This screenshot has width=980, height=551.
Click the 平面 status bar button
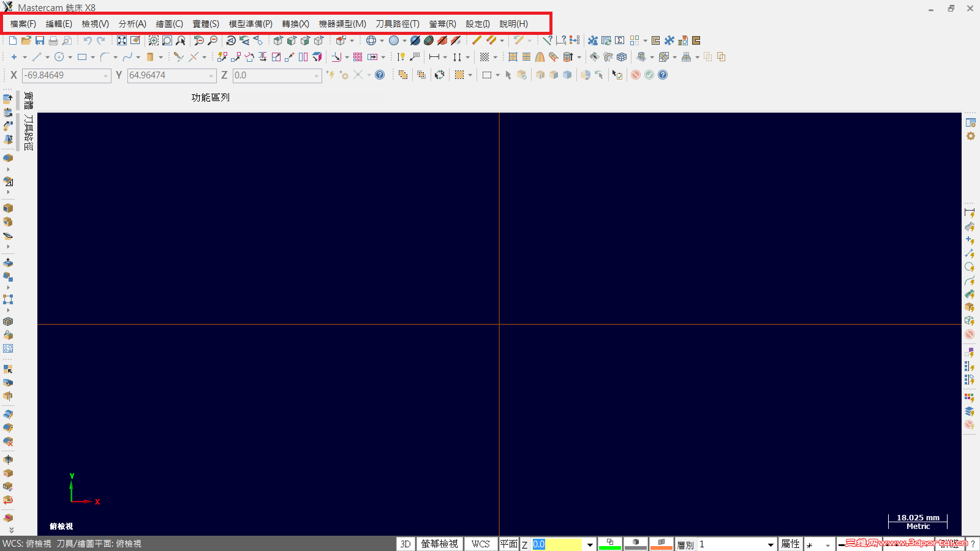pos(508,544)
